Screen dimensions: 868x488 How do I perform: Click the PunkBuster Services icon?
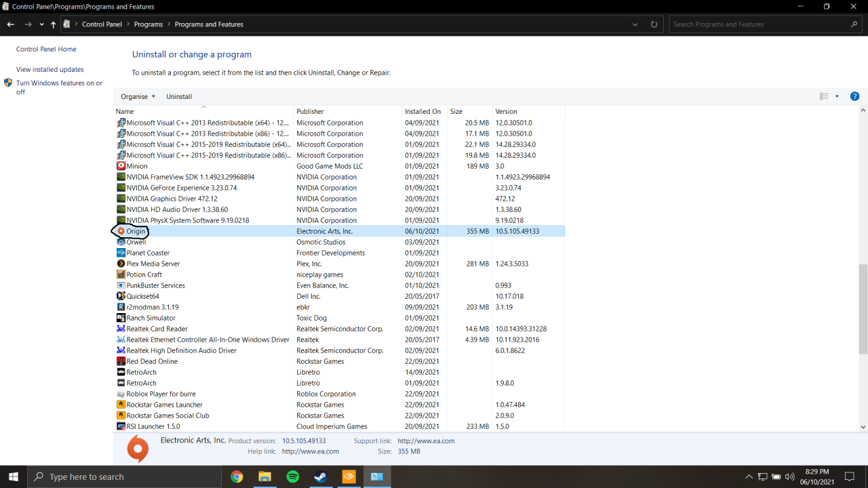[121, 285]
